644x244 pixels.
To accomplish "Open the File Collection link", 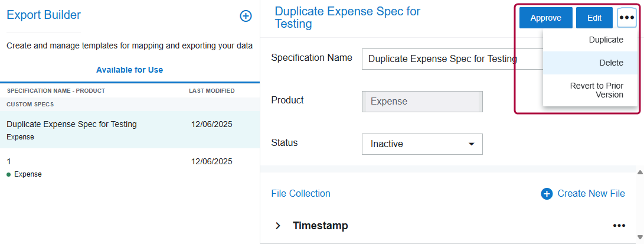I will click(300, 194).
